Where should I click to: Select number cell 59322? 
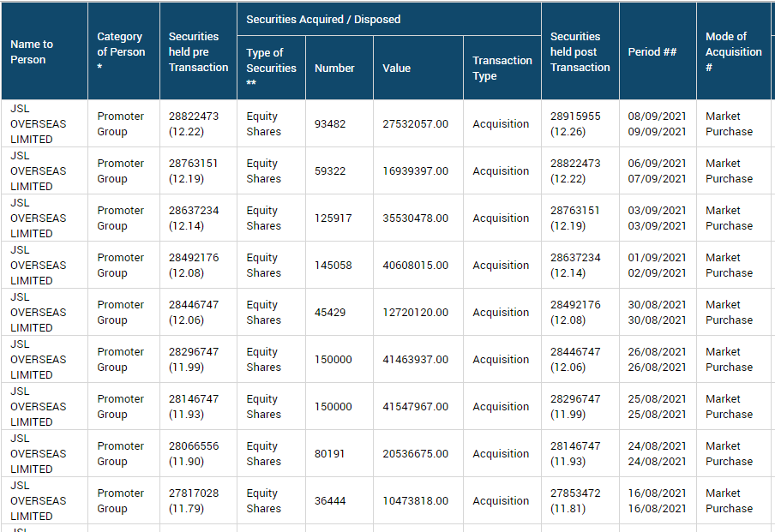[339, 171]
